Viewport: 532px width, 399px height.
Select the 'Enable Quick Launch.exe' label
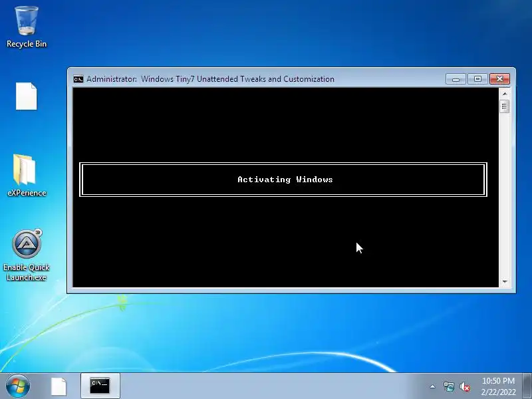27,272
